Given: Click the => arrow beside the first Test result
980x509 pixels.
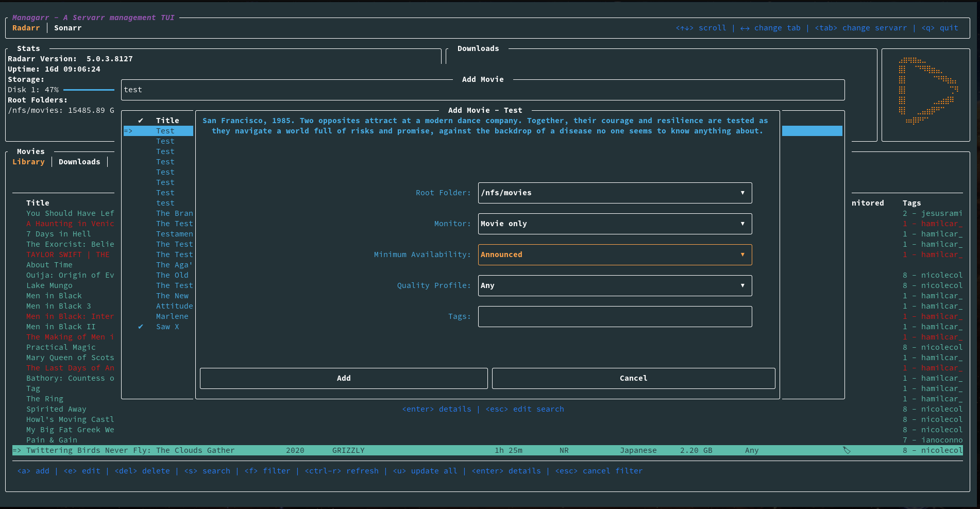Looking at the screenshot, I should [128, 131].
